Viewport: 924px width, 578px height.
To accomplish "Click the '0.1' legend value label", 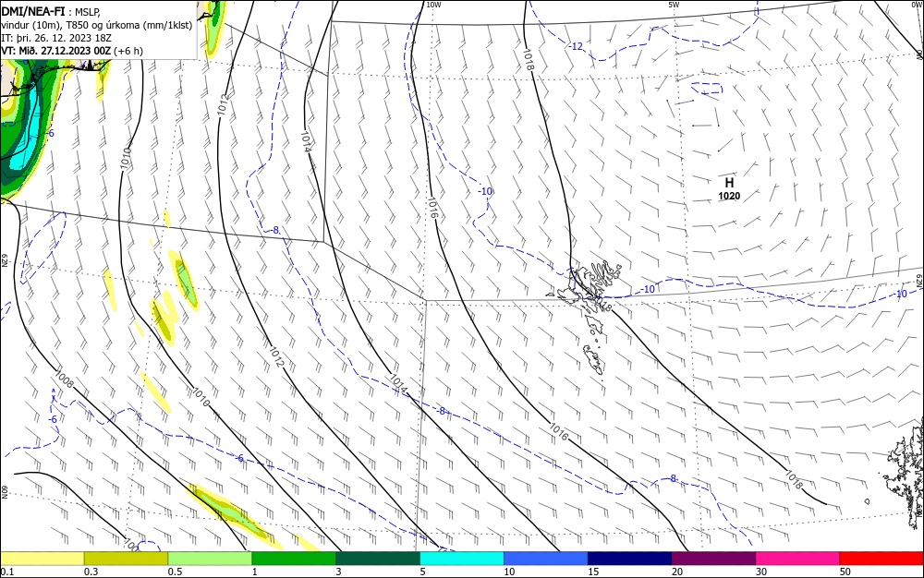I will click(x=7, y=572).
